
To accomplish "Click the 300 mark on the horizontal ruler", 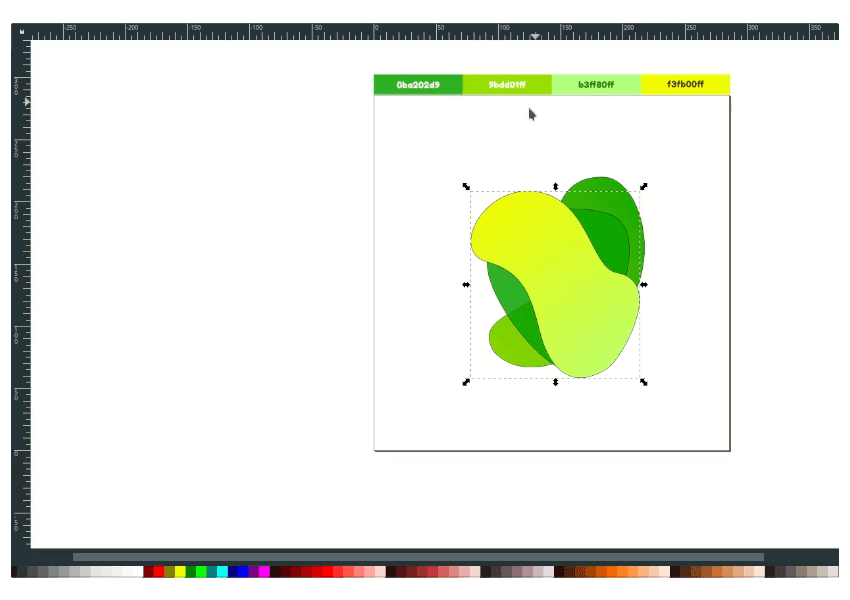I will (753, 28).
